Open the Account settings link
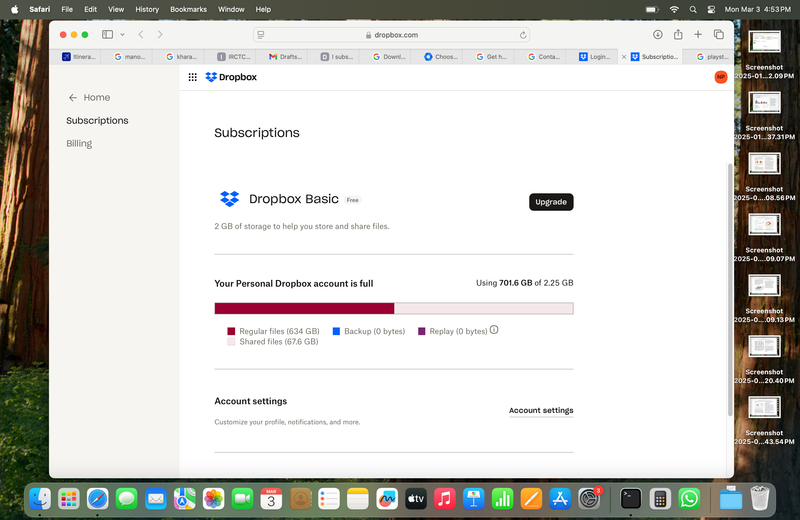 (x=541, y=410)
